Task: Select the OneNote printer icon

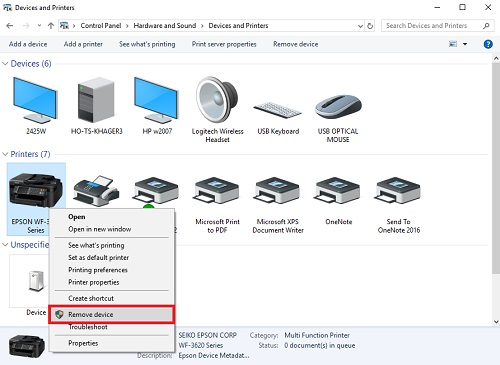Action: pyautogui.click(x=338, y=190)
